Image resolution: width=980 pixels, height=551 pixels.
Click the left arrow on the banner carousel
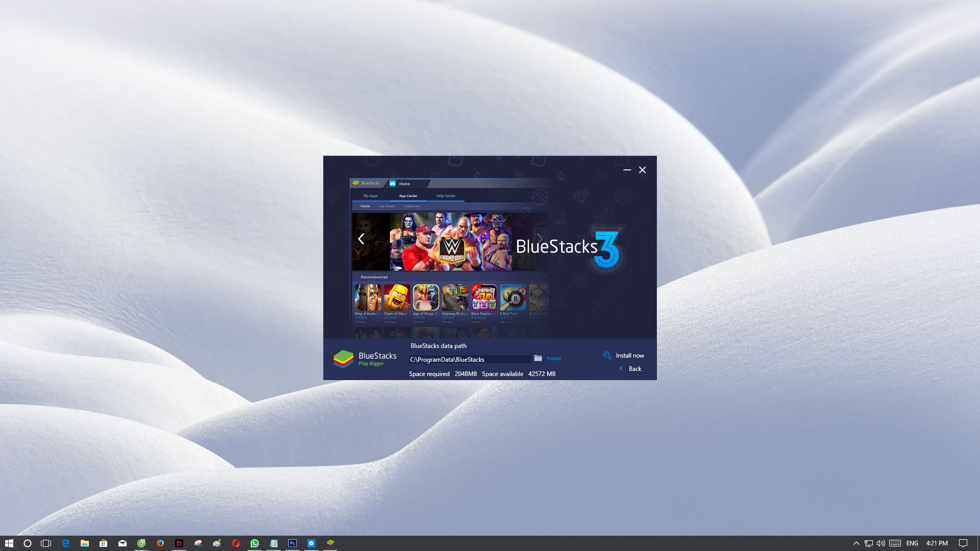(361, 239)
